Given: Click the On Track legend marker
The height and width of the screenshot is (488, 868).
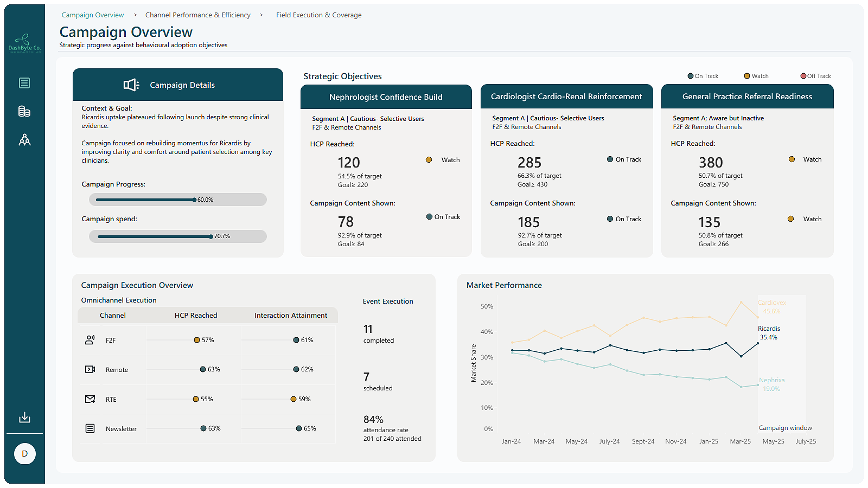Looking at the screenshot, I should tap(691, 76).
